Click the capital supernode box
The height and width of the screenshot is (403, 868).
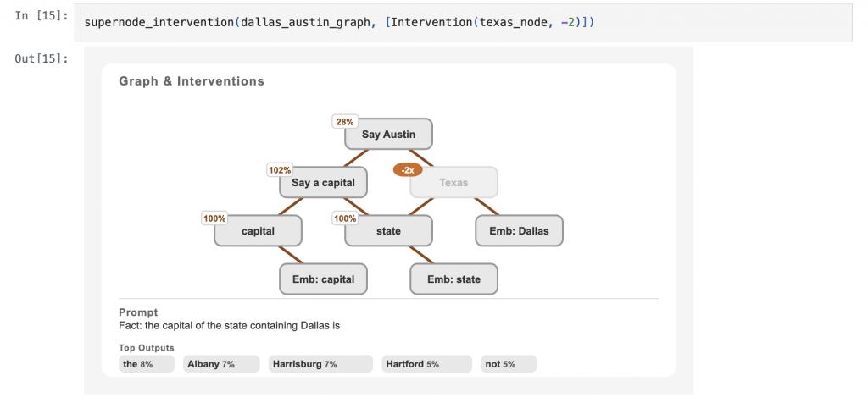pyautogui.click(x=258, y=230)
